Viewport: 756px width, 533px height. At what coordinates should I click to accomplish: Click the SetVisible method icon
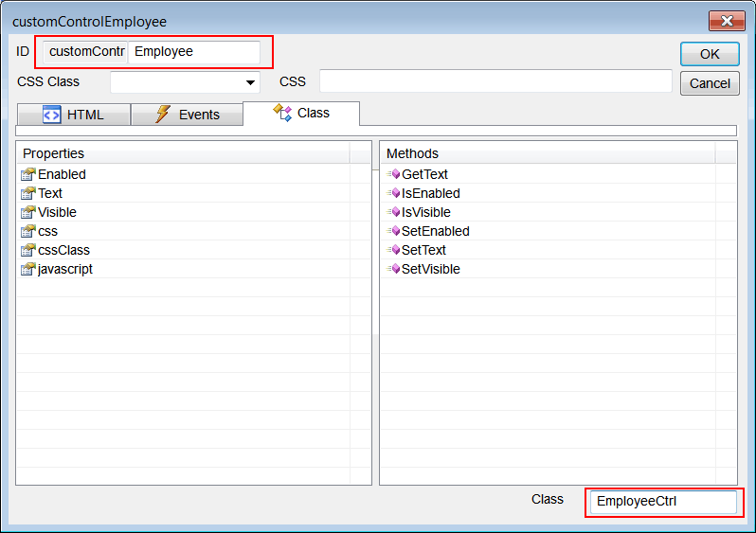pyautogui.click(x=393, y=269)
